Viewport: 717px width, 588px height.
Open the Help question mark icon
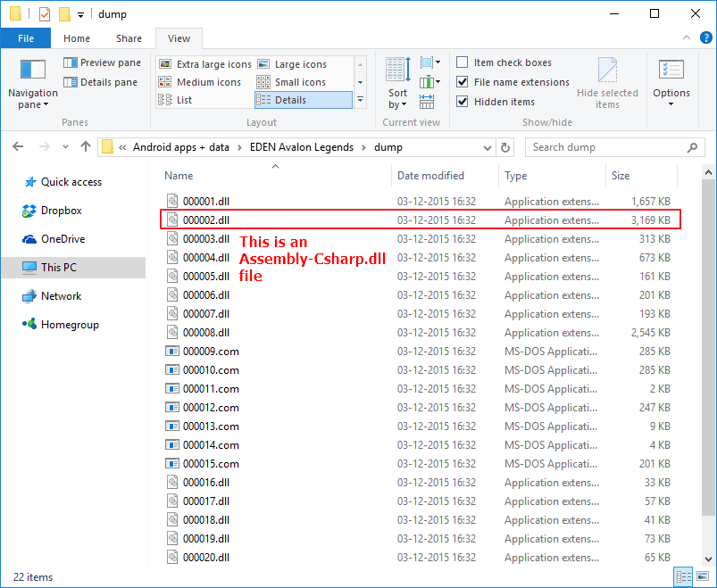(x=705, y=37)
